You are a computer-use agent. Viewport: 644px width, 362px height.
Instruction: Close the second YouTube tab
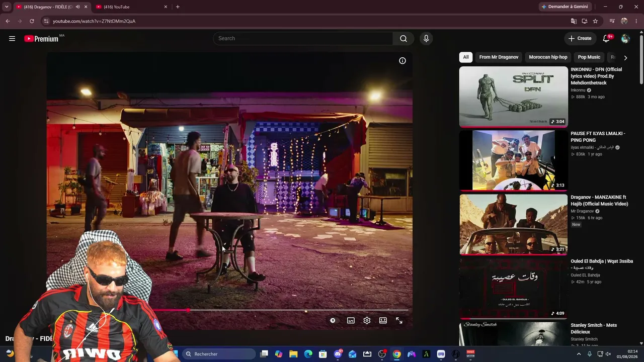point(166,7)
